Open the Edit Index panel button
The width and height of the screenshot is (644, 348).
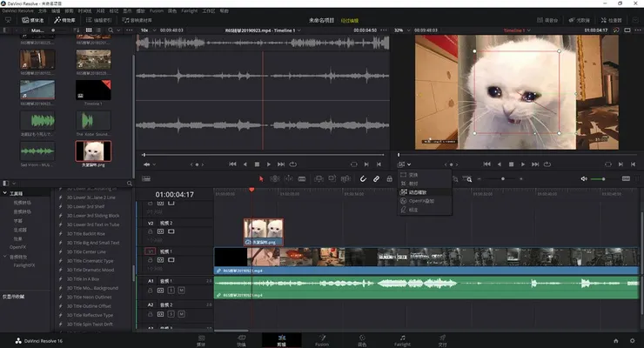point(98,20)
